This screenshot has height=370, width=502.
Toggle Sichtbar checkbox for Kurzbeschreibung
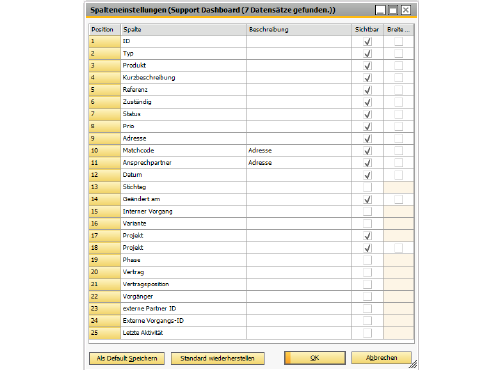[x=367, y=78]
